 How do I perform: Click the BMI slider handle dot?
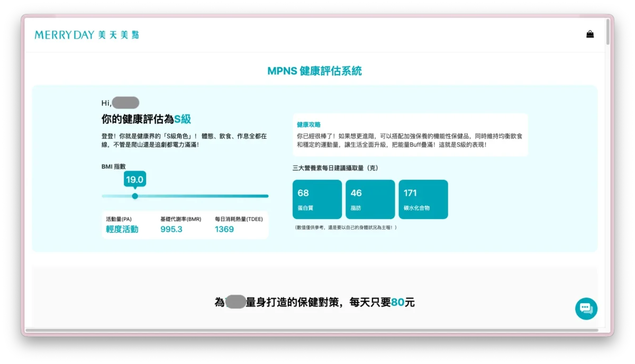(x=135, y=196)
